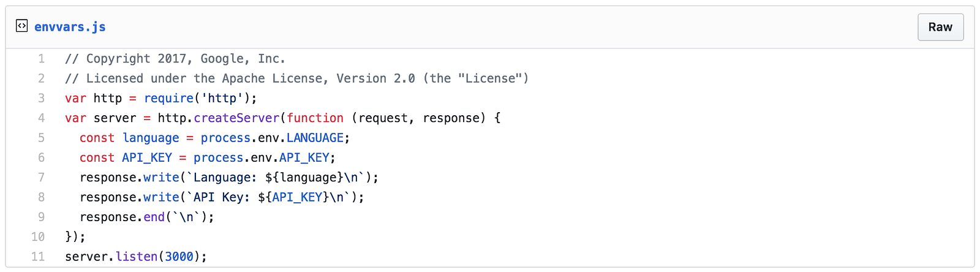Select line number 10

38,236
